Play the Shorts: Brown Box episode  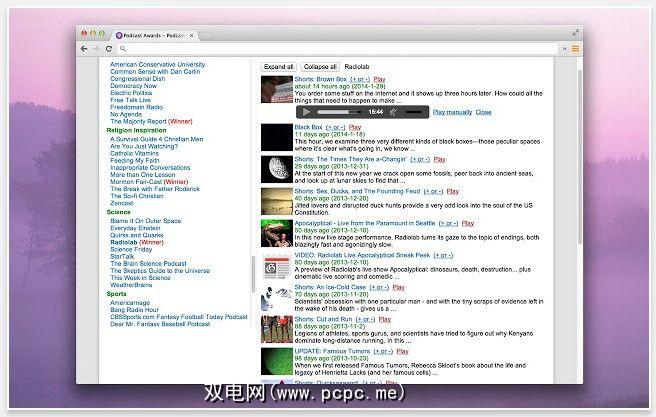379,79
